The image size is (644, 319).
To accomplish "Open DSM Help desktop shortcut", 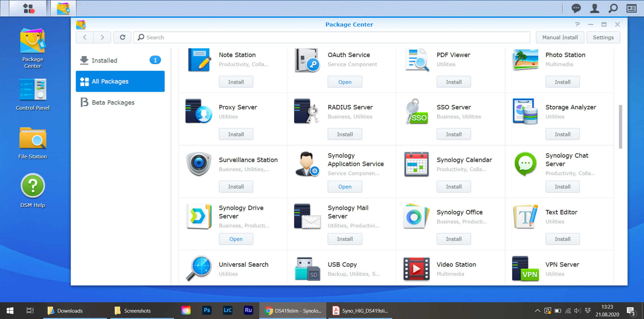I will [x=33, y=190].
